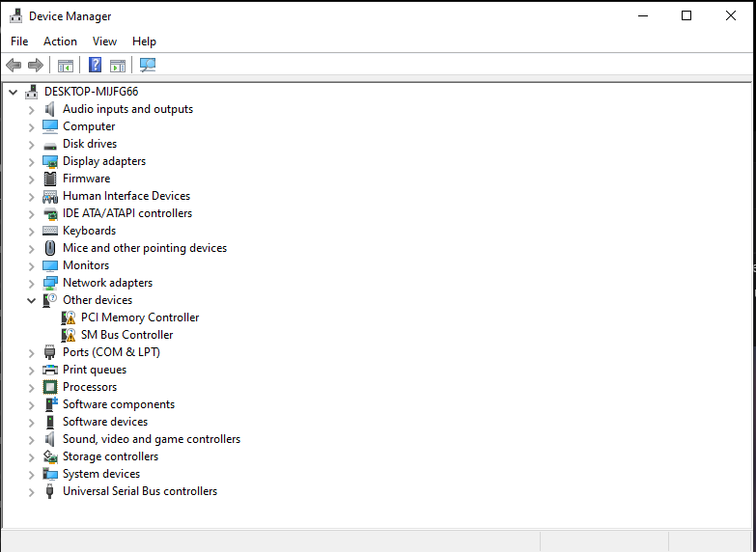The width and height of the screenshot is (756, 552).
Task: Click the Firmware chip icon
Action: coord(49,179)
